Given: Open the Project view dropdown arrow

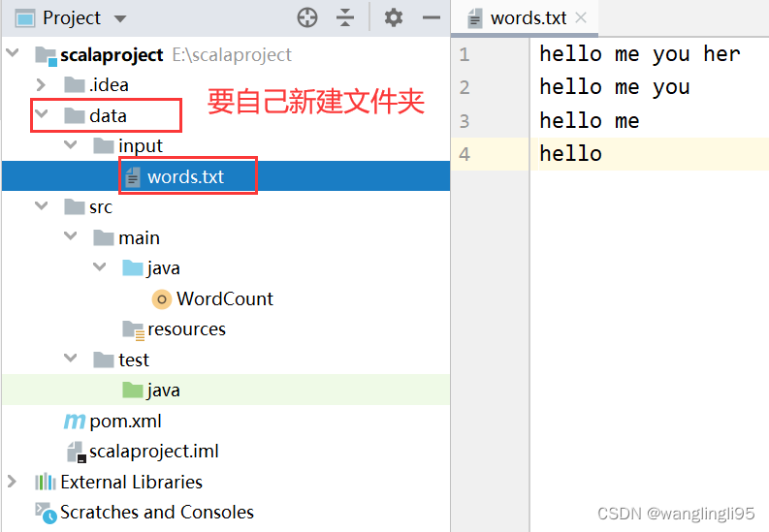Looking at the screenshot, I should pyautogui.click(x=119, y=19).
